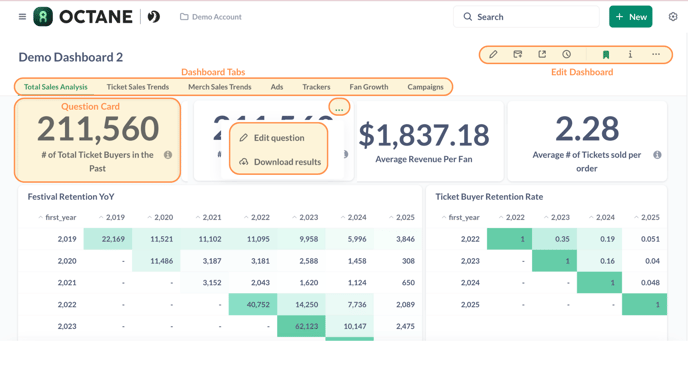Click into the Search field
688x387 pixels.
tap(526, 17)
